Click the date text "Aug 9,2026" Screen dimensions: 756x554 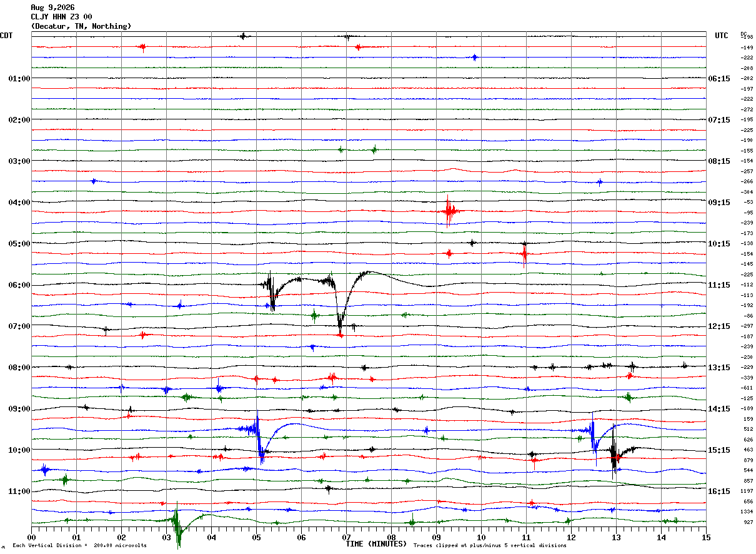(x=52, y=8)
